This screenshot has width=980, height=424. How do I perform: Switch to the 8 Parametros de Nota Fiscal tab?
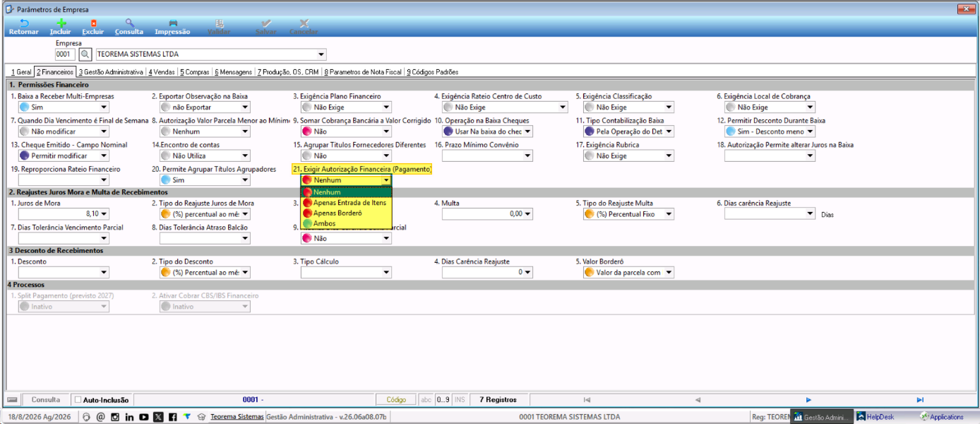(x=363, y=72)
